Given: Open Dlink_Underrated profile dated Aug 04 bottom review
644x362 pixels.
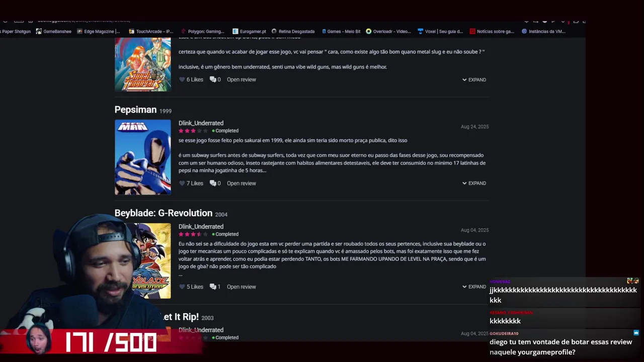Looking at the screenshot, I should (201, 330).
